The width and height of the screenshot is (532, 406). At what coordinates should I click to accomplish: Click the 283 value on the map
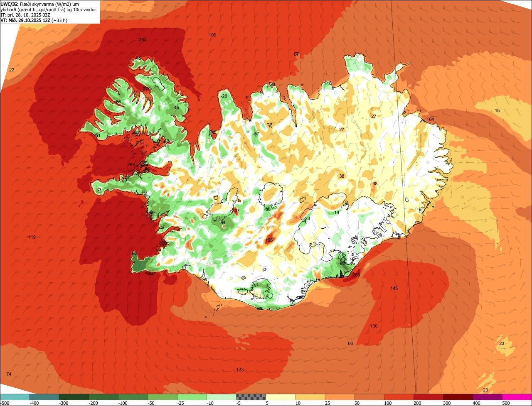[x=143, y=39]
